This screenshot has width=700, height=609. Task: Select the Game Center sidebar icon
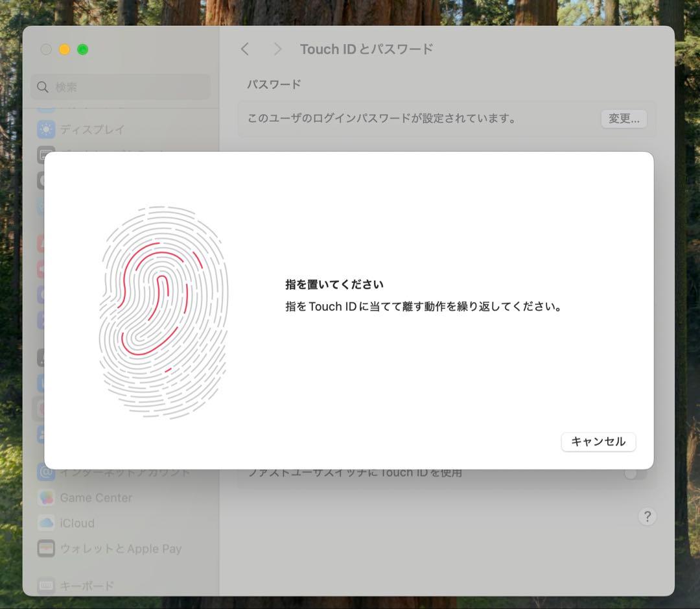(x=46, y=498)
